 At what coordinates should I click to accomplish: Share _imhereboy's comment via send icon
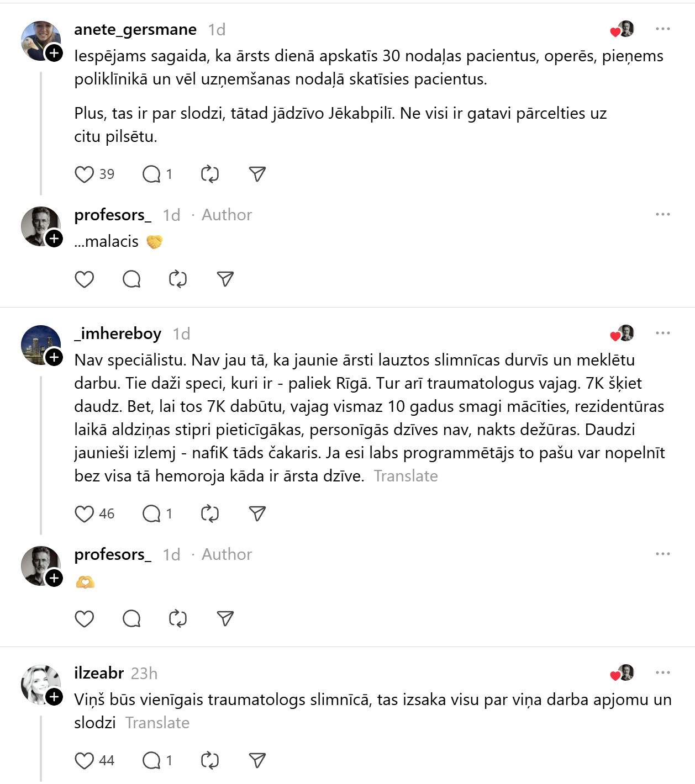click(x=257, y=514)
